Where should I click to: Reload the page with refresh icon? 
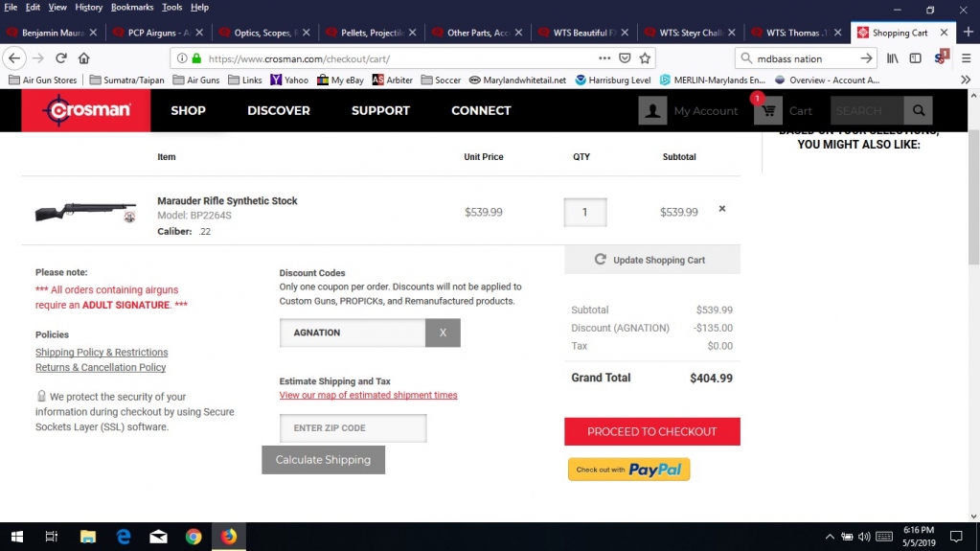(60, 58)
